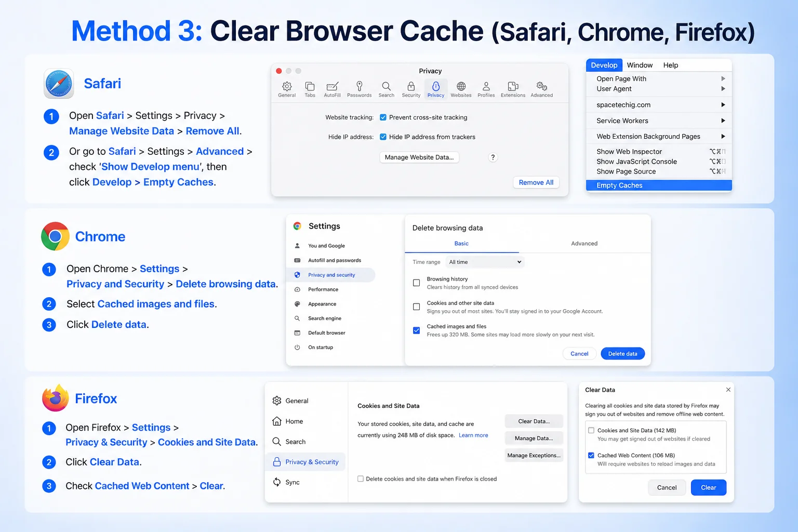Screen dimensions: 798x532
Task: Open Search in Firefox settings sidebar
Action: [289, 442]
